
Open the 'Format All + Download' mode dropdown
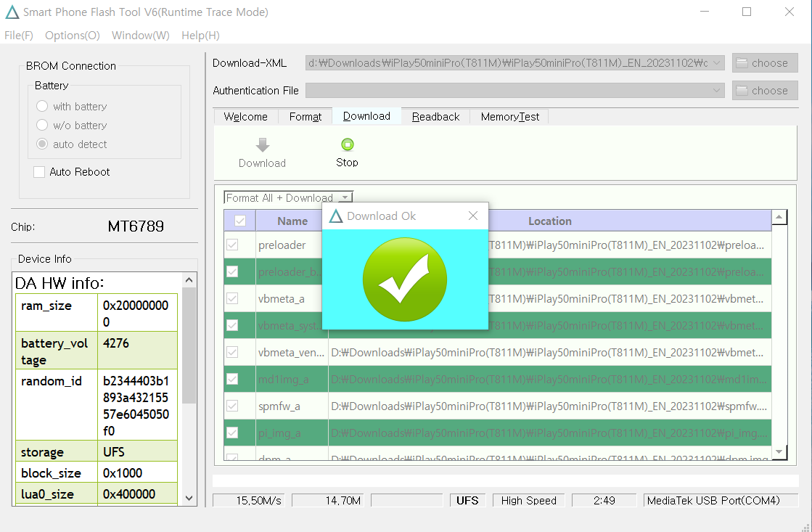click(345, 198)
